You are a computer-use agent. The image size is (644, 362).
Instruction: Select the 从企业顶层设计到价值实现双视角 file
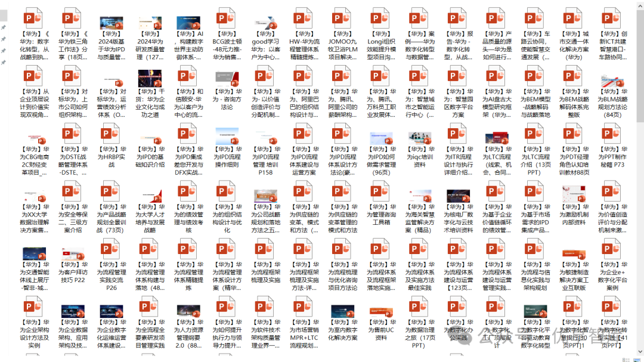pyautogui.click(x=34, y=76)
